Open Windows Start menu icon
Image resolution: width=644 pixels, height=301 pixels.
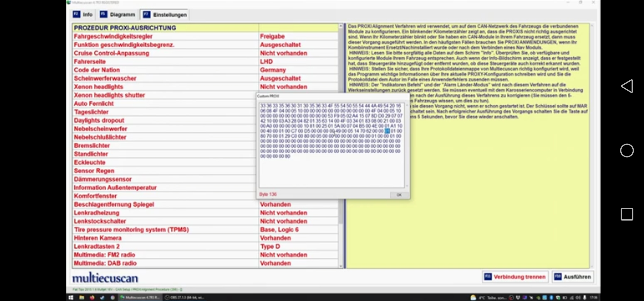[x=71, y=297]
